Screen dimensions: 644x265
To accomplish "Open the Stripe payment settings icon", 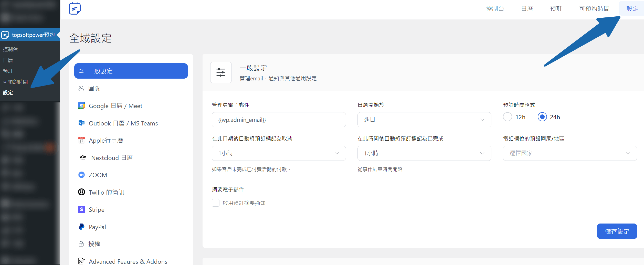I will pyautogui.click(x=81, y=209).
